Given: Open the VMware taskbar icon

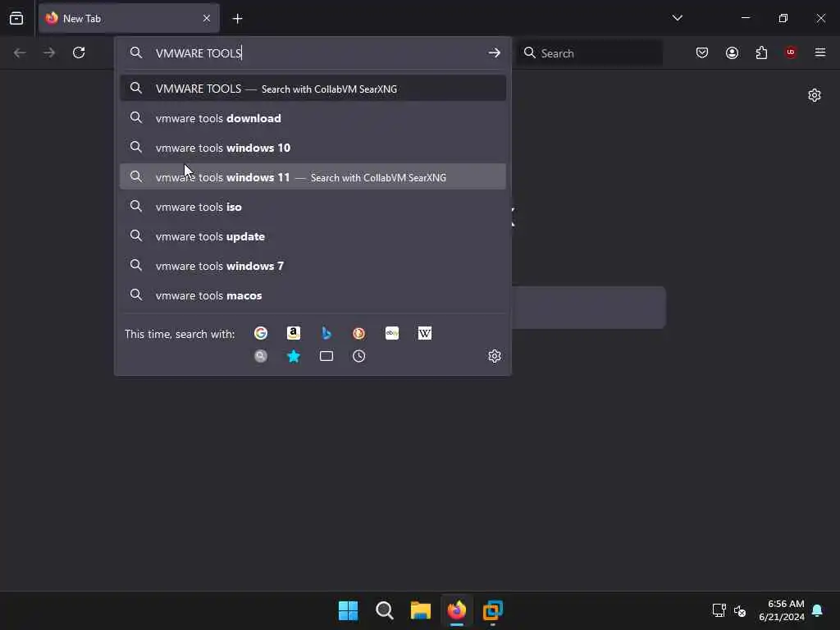Looking at the screenshot, I should click(x=493, y=610).
